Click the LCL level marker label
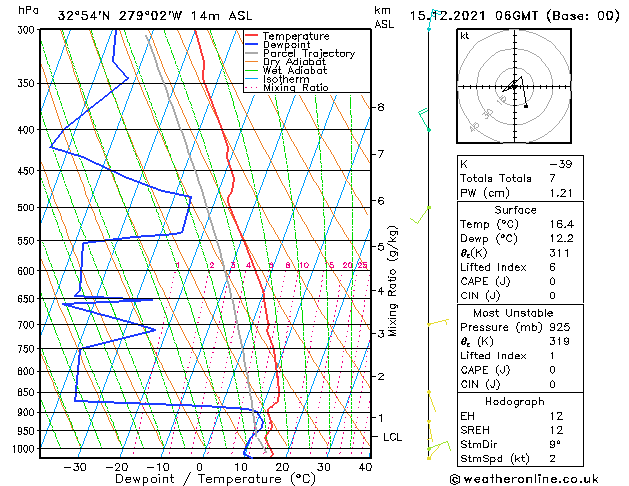629x486 pixels. click(x=392, y=437)
